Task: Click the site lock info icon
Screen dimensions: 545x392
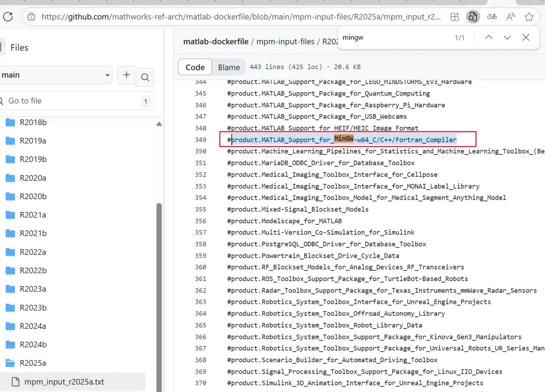Action: point(31,16)
